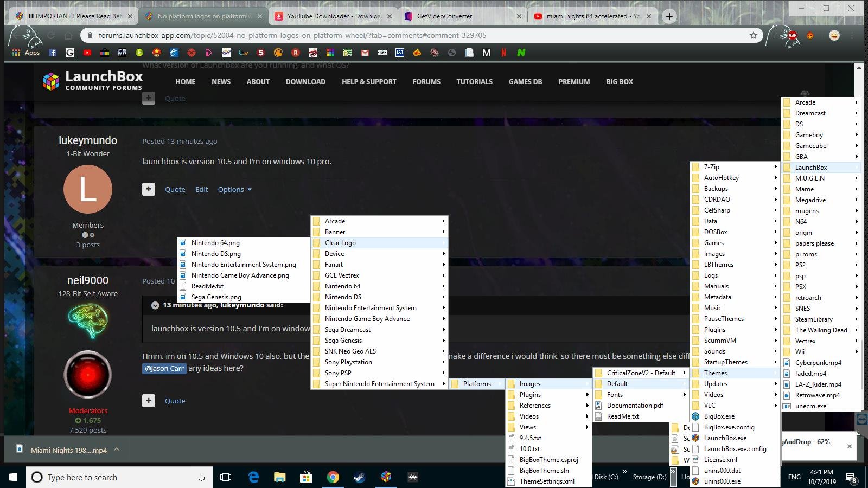Open the Netflix bookmark icon
The height and width of the screenshot is (488, 868).
tap(504, 53)
